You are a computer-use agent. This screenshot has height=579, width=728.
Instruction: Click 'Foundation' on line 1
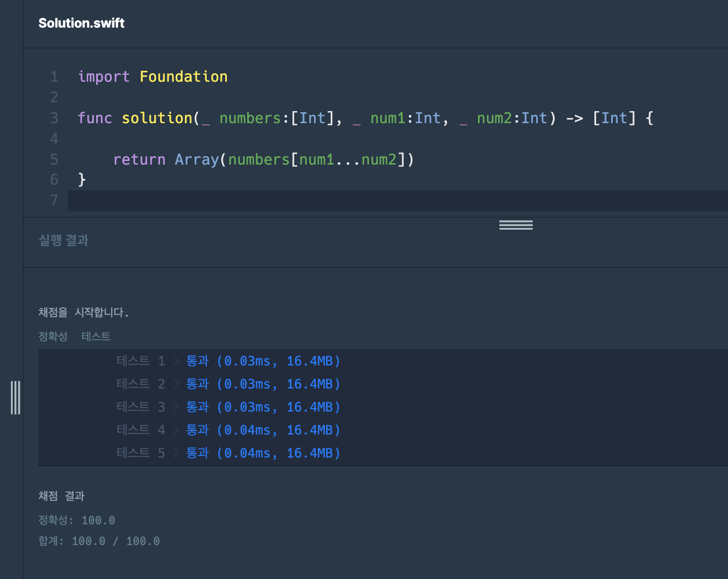184,77
